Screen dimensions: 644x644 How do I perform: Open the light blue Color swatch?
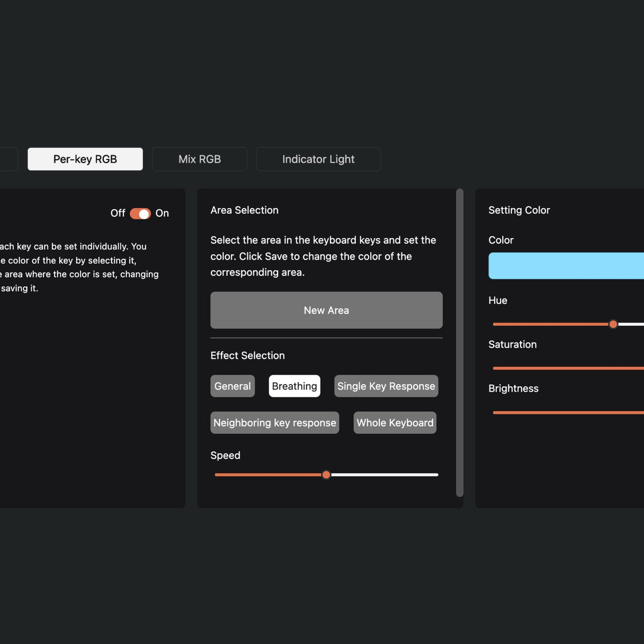click(x=569, y=265)
